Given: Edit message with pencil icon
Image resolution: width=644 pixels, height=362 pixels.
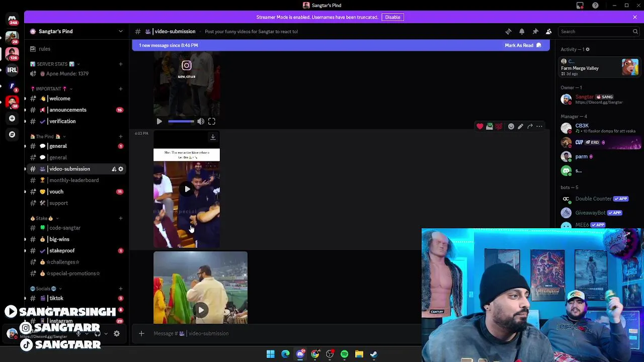Looking at the screenshot, I should click(x=521, y=126).
